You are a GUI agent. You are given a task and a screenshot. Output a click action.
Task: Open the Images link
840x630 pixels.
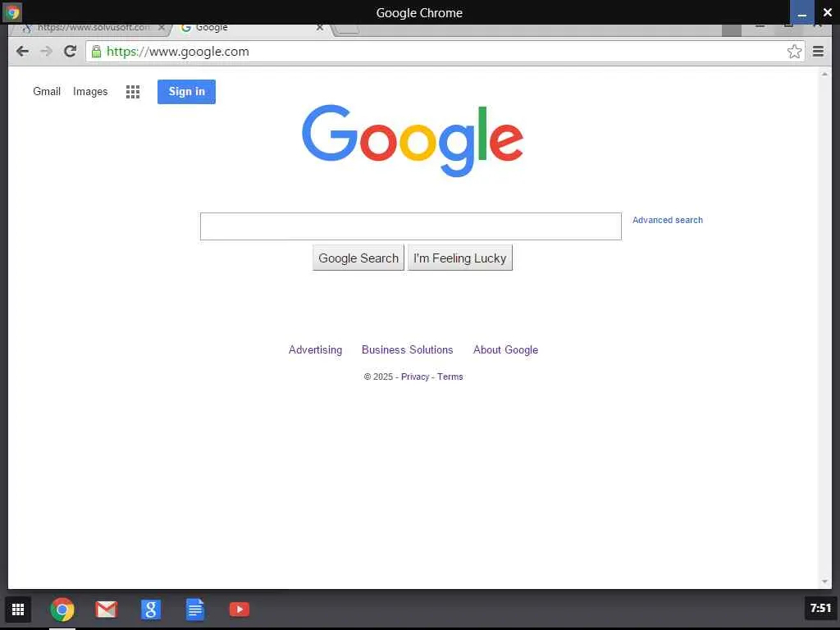click(x=90, y=92)
